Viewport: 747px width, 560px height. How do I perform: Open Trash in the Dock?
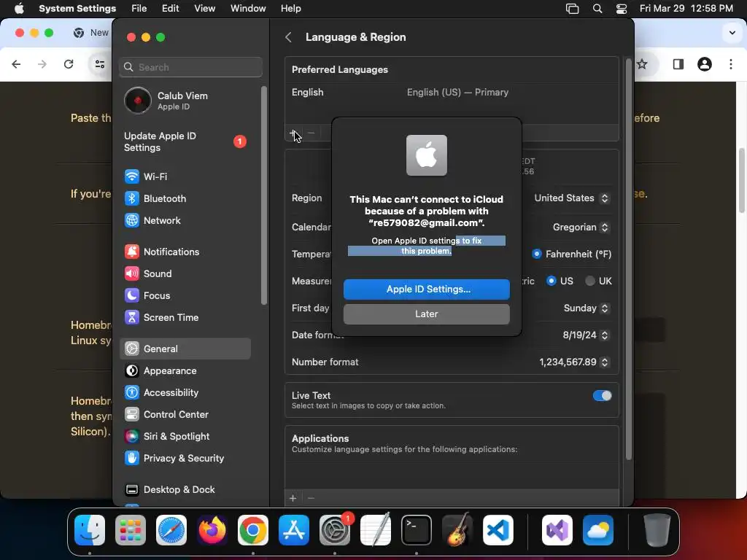coord(657,530)
